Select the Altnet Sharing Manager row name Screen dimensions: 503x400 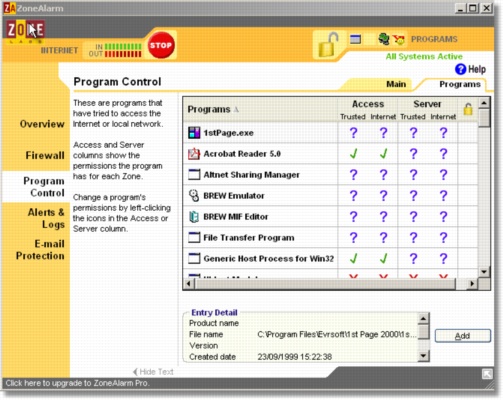[x=252, y=175]
